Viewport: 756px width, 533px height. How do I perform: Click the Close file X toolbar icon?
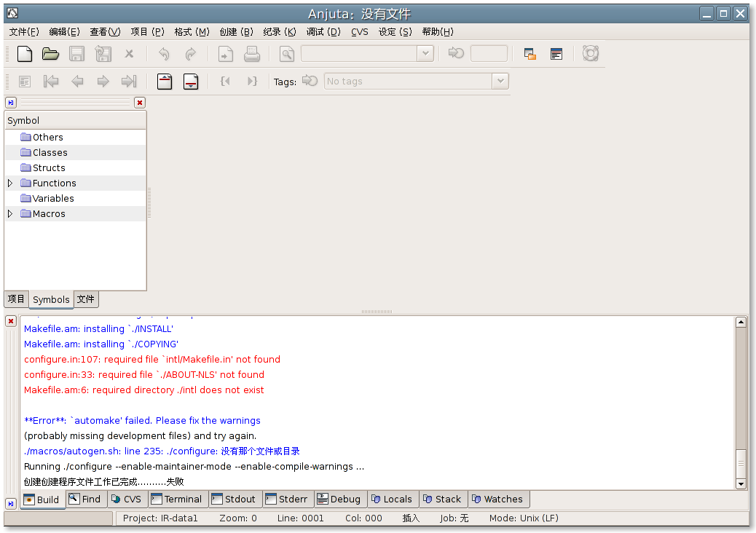tap(129, 53)
